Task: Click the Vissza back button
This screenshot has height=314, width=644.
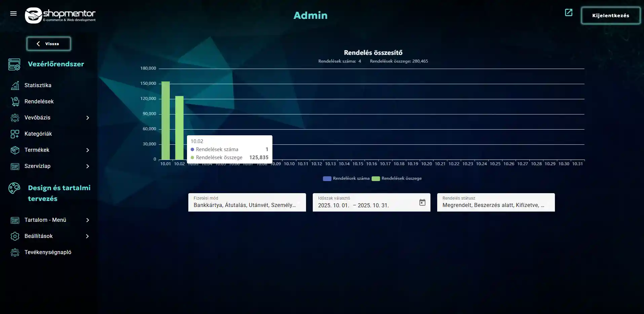Action: [49, 44]
